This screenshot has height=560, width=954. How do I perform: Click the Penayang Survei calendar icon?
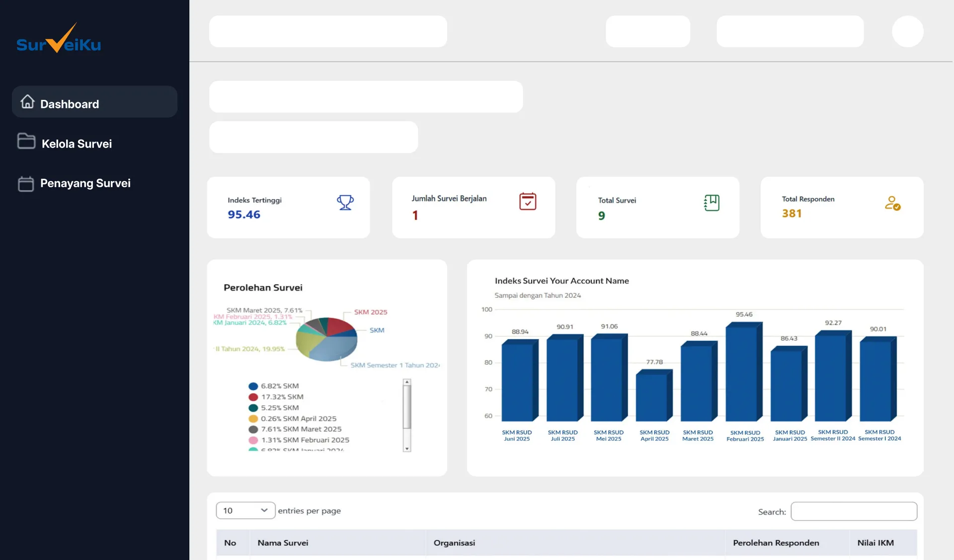[26, 184]
